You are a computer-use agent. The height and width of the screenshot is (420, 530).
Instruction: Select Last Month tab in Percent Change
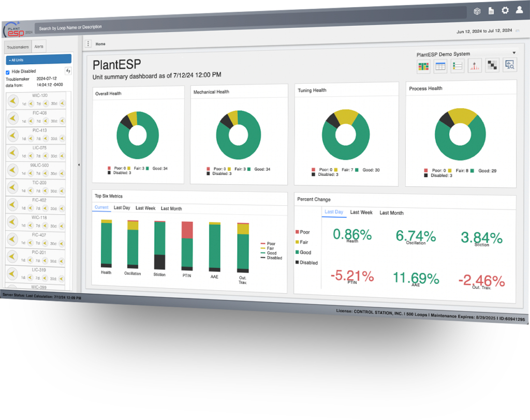(x=391, y=213)
